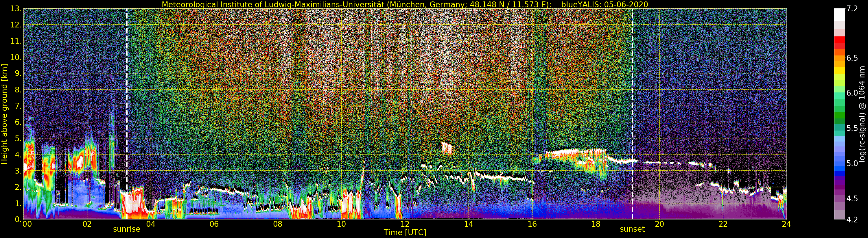Click the colorbar tick label '4.2'
Image resolution: width=868 pixels, height=238 pixels.
click(852, 220)
